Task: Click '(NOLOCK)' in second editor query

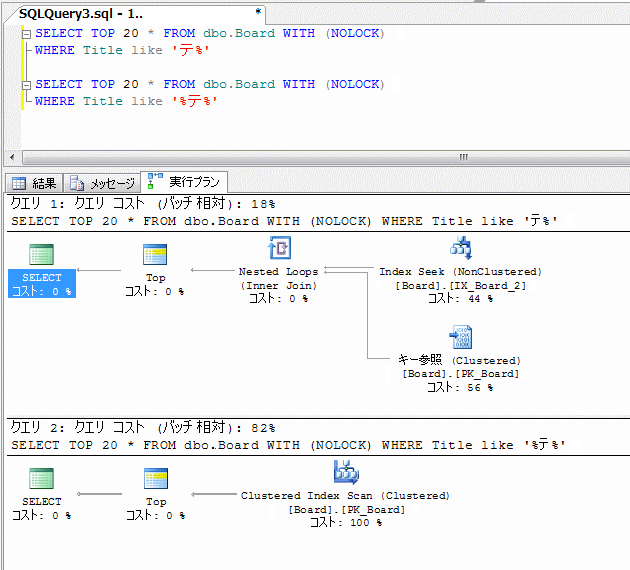Action: pos(355,84)
